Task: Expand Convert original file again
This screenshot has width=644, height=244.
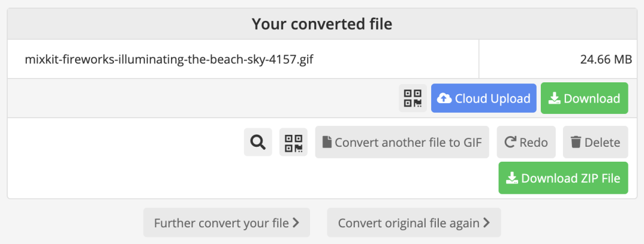Action: [414, 223]
